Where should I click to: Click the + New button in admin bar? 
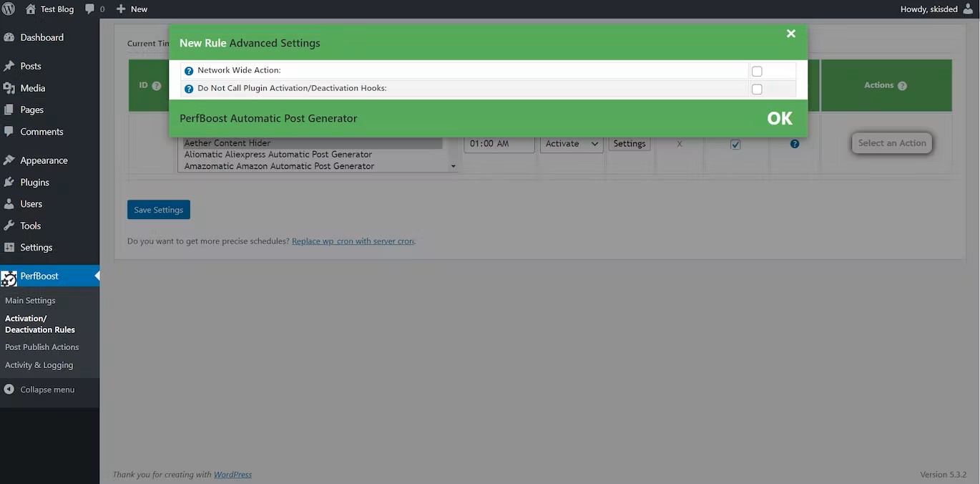(132, 9)
